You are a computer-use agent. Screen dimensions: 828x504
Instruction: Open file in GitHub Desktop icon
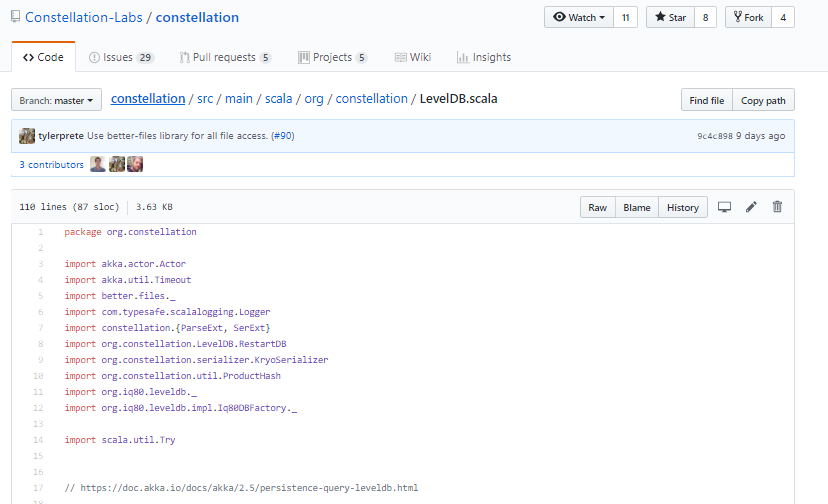point(725,207)
